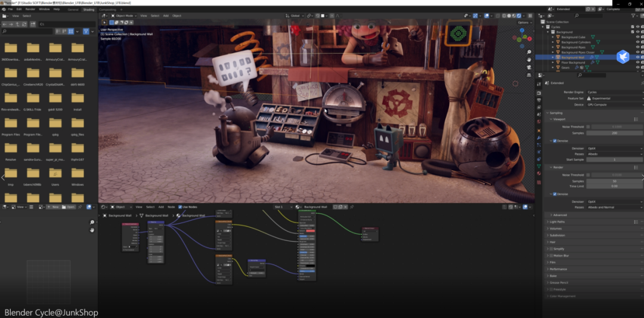Go back in file browser history

coord(6,24)
